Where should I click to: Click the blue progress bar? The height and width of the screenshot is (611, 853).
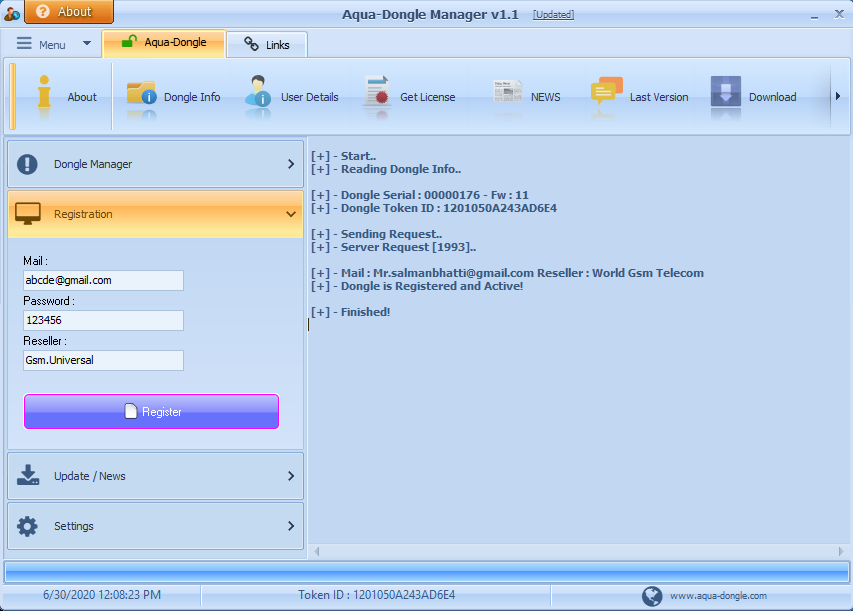426,573
